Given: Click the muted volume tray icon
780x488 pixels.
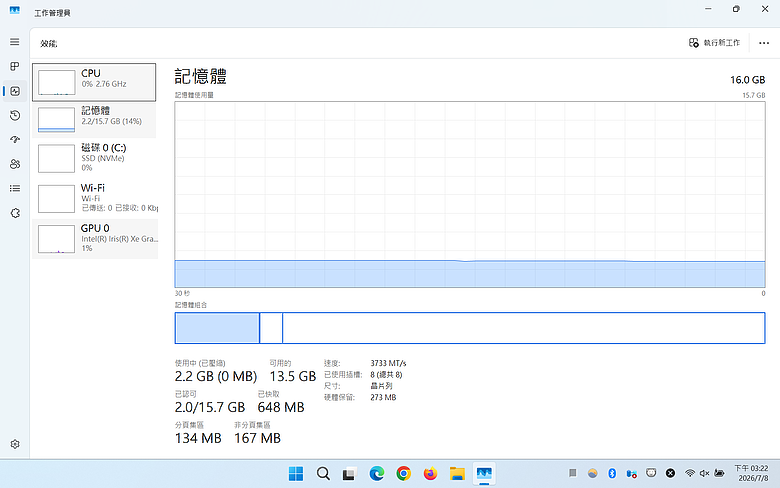Looking at the screenshot, I should [704, 473].
